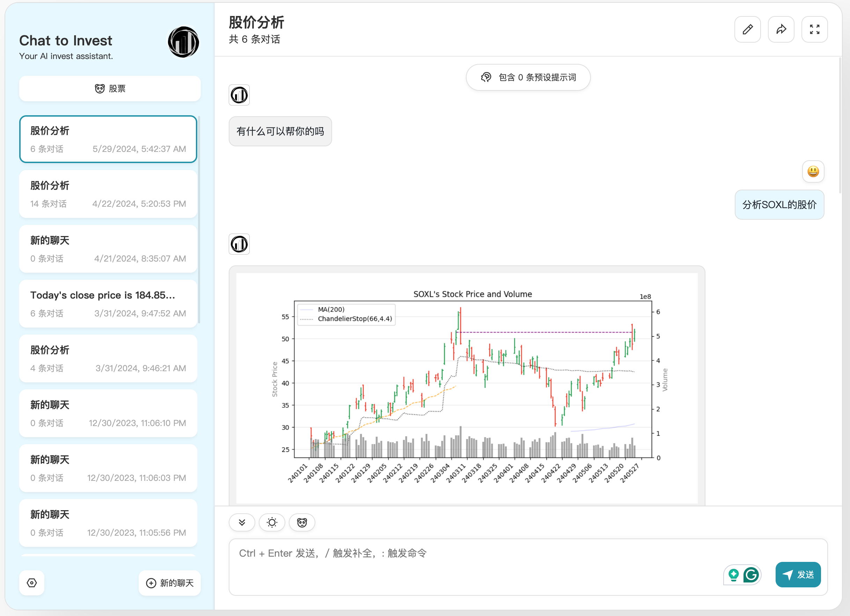Image resolution: width=850 pixels, height=616 pixels.
Task: Click the smiley face user avatar
Action: 813,171
